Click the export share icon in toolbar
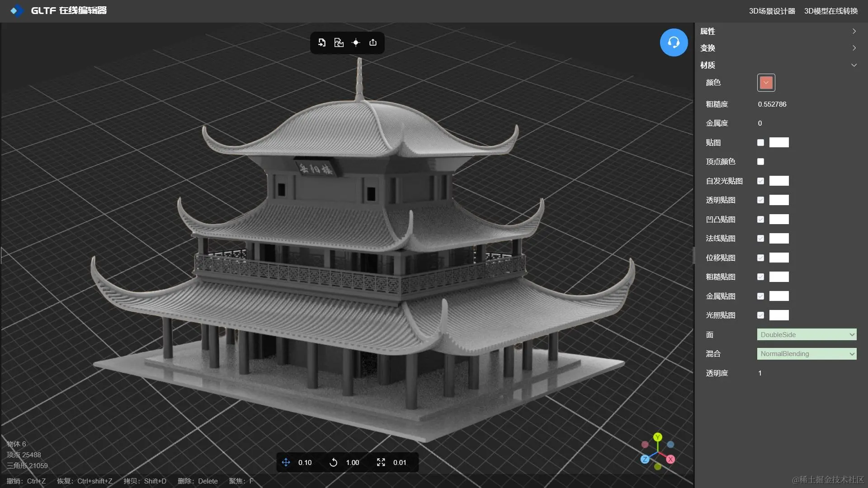Viewport: 868px width, 488px height. pyautogui.click(x=373, y=42)
